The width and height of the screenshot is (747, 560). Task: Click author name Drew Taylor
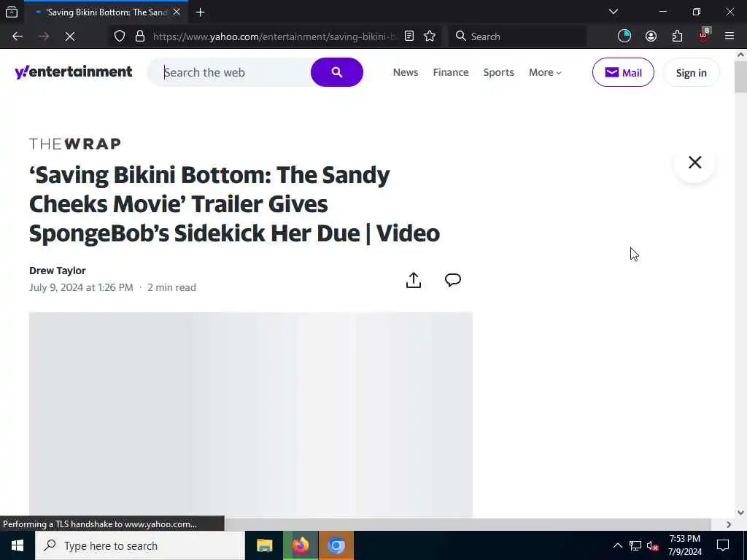pyautogui.click(x=58, y=271)
